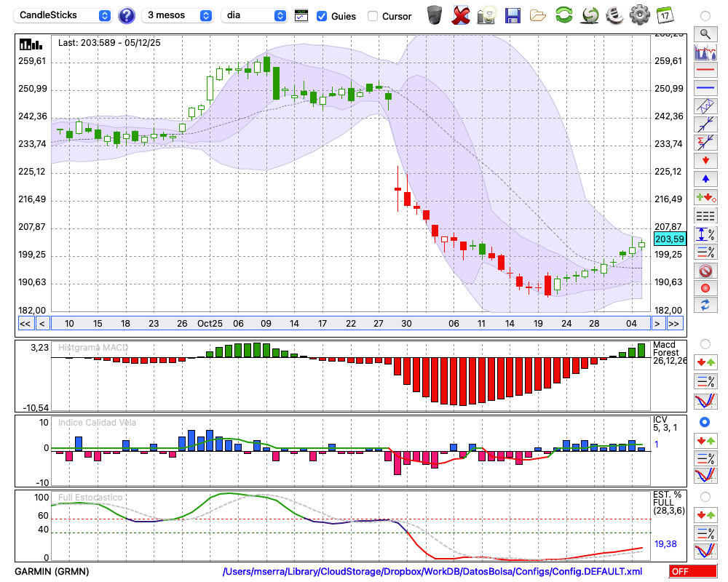Save using the blue floppy disk icon
Viewport: 728px width, 582px height.
pos(512,15)
